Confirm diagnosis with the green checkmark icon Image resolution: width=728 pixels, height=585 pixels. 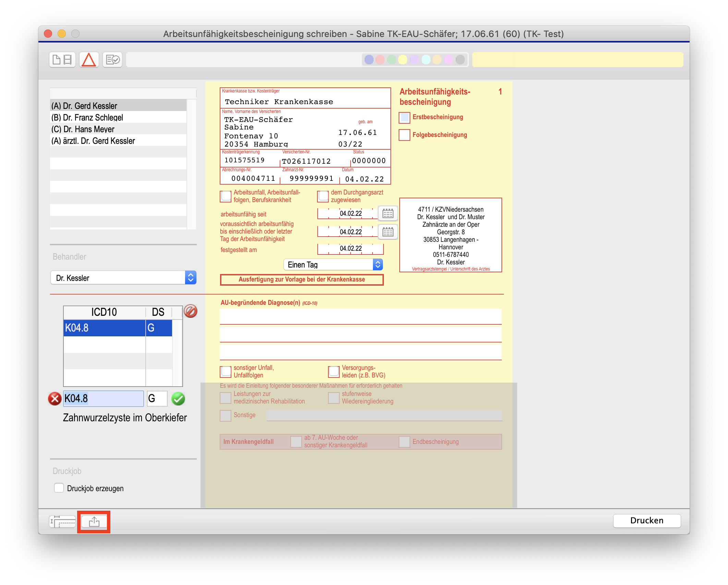tap(178, 399)
